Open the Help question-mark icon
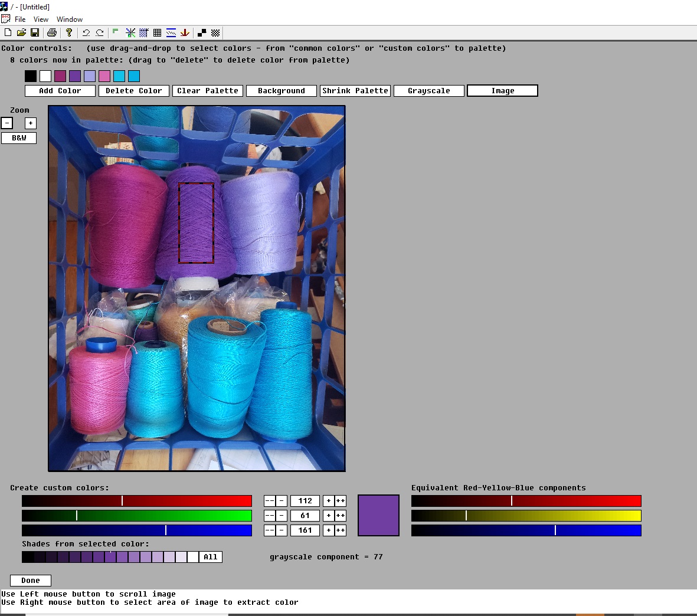Viewport: 697px width, 616px height. pyautogui.click(x=69, y=33)
